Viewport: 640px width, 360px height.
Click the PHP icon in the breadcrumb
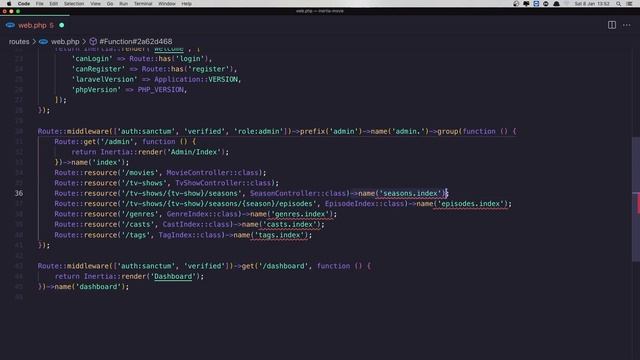[x=43, y=42]
